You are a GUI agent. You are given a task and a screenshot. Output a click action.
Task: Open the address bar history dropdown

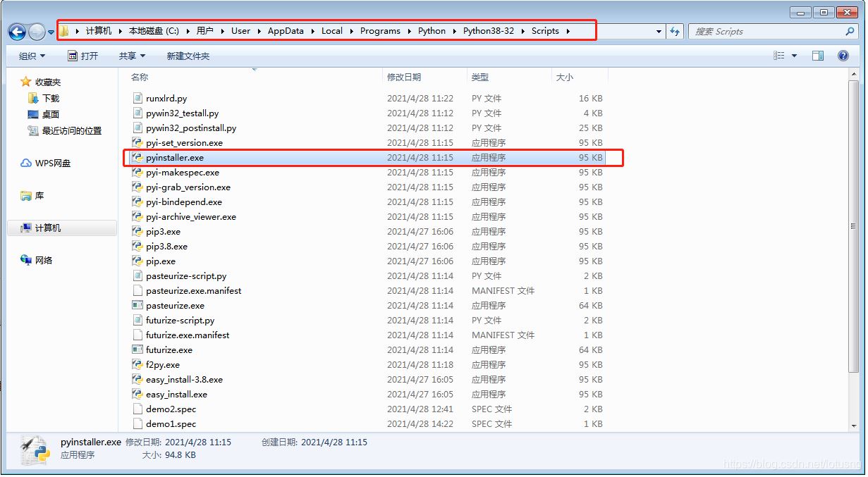click(x=659, y=32)
